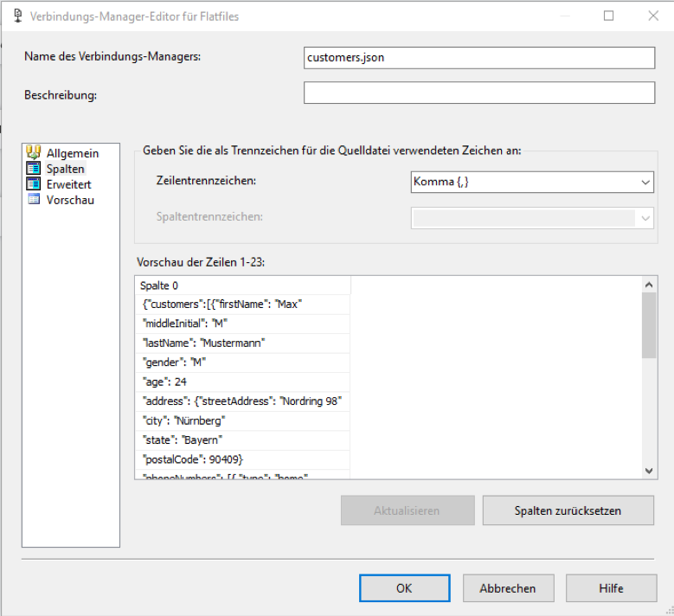
Task: Click into the Beschreibung text field
Action: (478, 93)
